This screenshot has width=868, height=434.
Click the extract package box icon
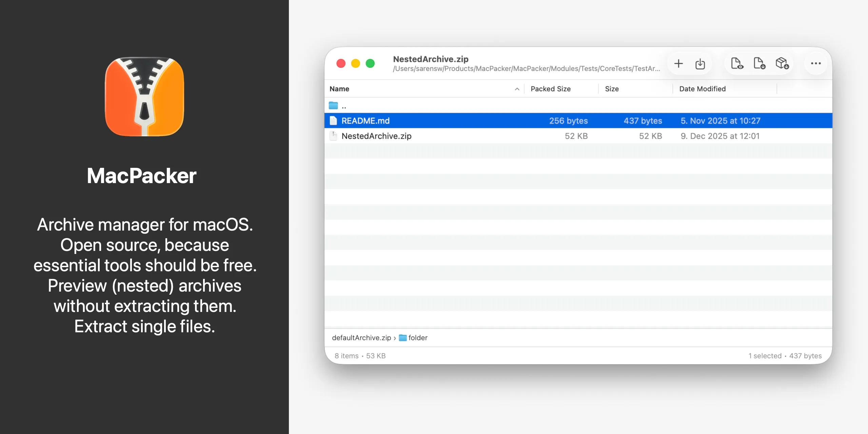click(782, 63)
